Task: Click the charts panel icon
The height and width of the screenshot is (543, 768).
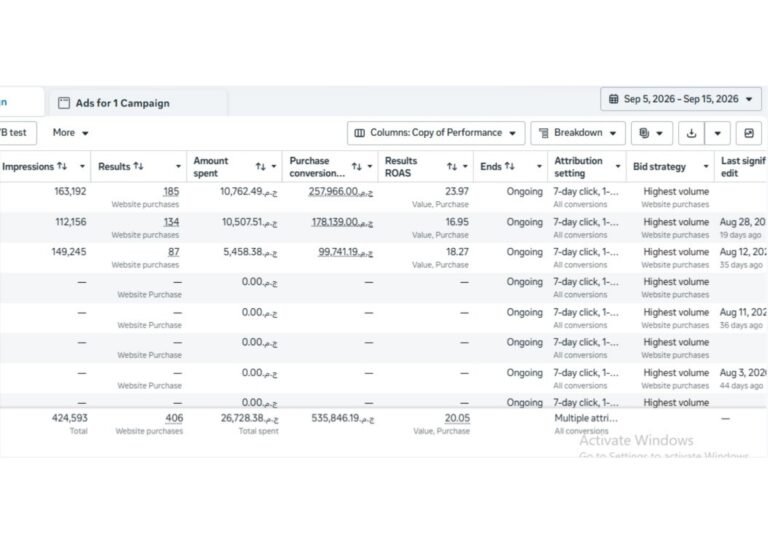Action: pyautogui.click(x=748, y=133)
